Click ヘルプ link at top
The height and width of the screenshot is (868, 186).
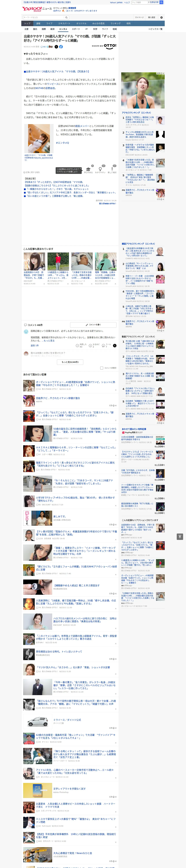[127, 2]
